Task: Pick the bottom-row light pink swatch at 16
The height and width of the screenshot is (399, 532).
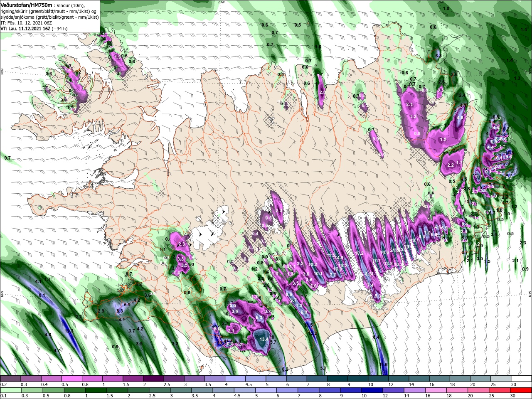Action: point(436,390)
